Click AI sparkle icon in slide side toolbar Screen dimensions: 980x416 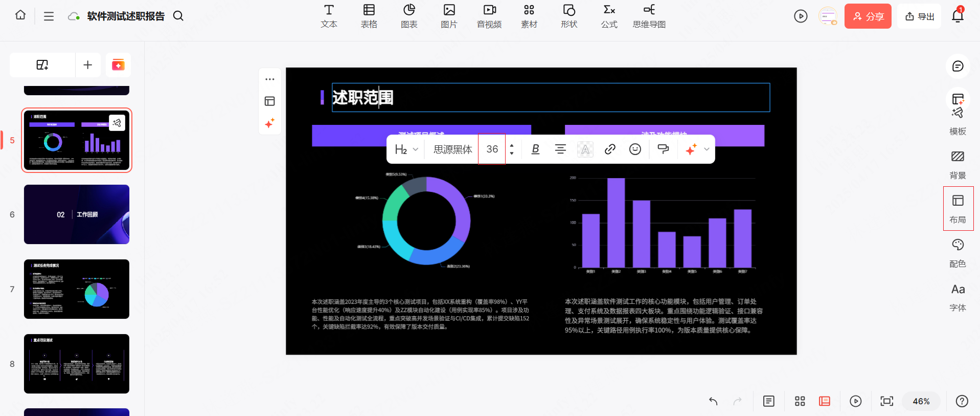tap(270, 123)
